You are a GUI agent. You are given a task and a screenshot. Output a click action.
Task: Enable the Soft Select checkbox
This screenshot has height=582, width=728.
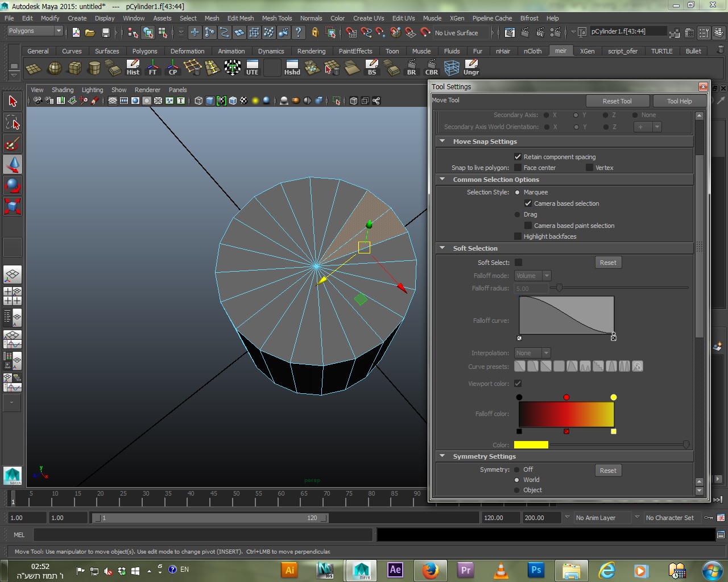click(518, 263)
